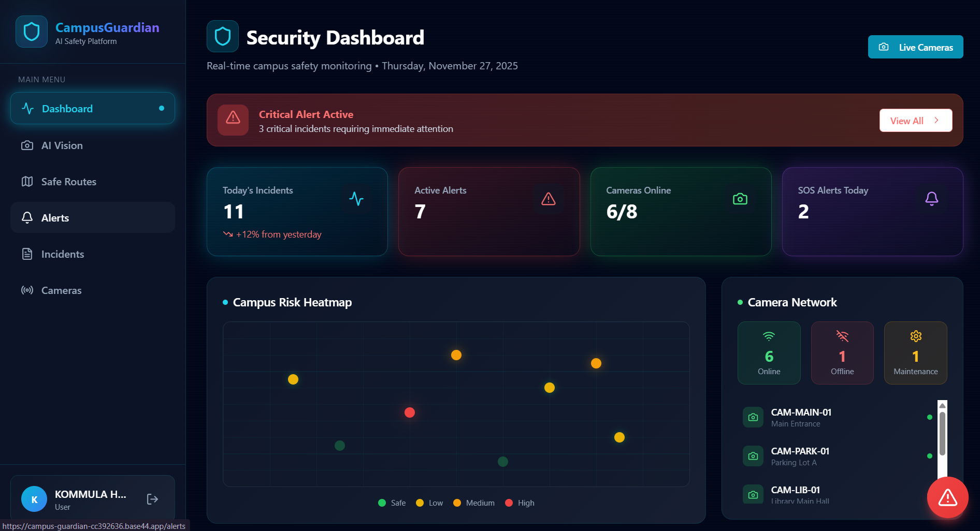Click the logout icon beside KOMMULA user
Image resolution: width=980 pixels, height=531 pixels.
[152, 499]
